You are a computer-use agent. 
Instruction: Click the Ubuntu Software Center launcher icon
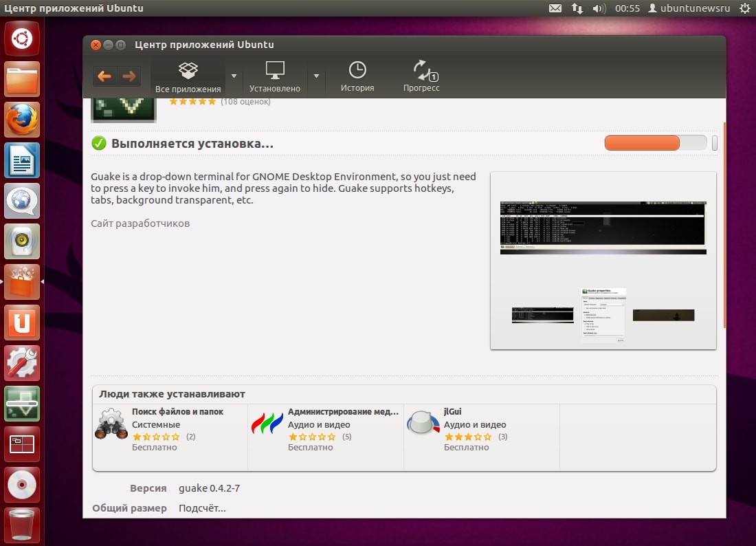[x=22, y=282]
